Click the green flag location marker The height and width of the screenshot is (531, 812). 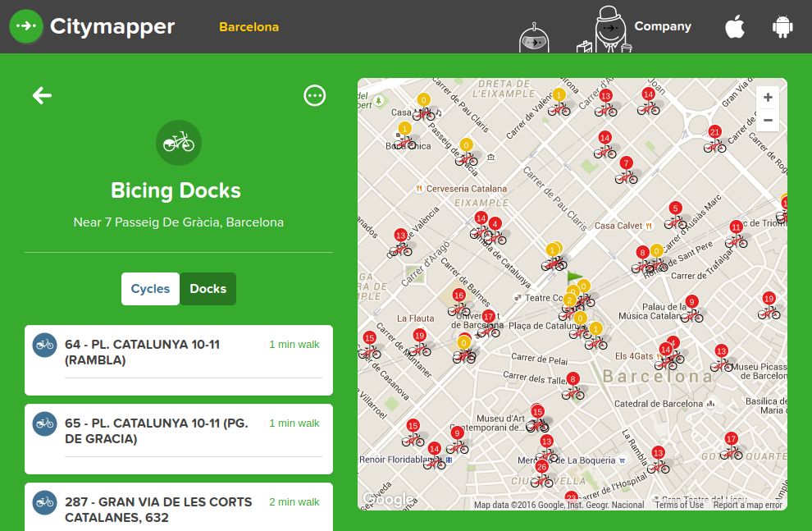coord(574,278)
